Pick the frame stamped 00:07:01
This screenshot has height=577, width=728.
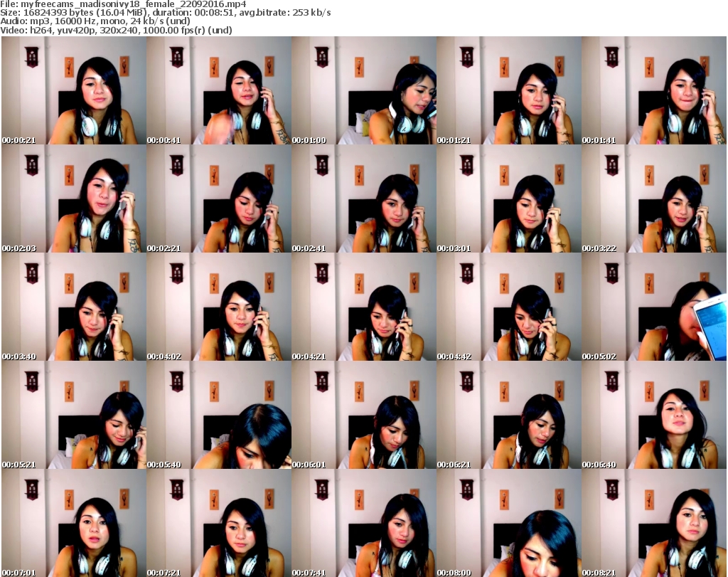coord(74,523)
